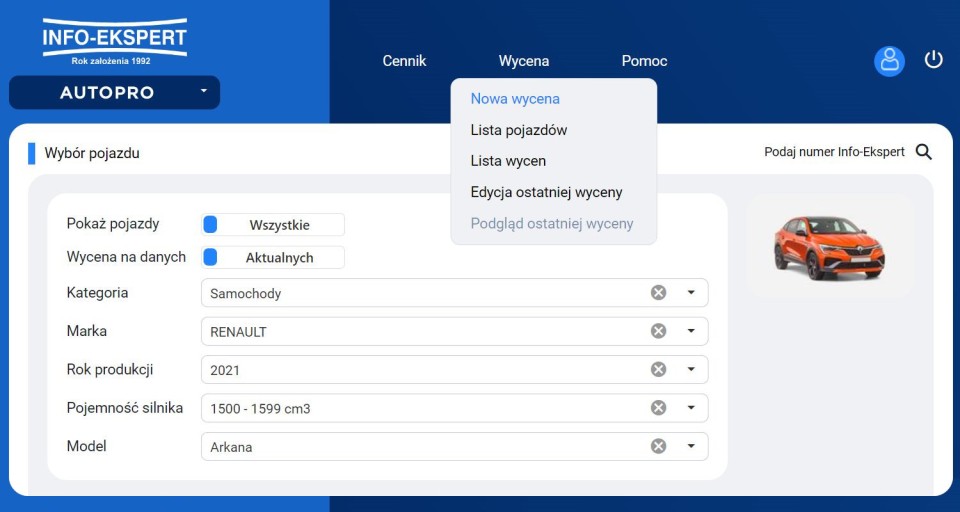Open the Cennik menu
Screen dimensions: 960x512
[404, 61]
